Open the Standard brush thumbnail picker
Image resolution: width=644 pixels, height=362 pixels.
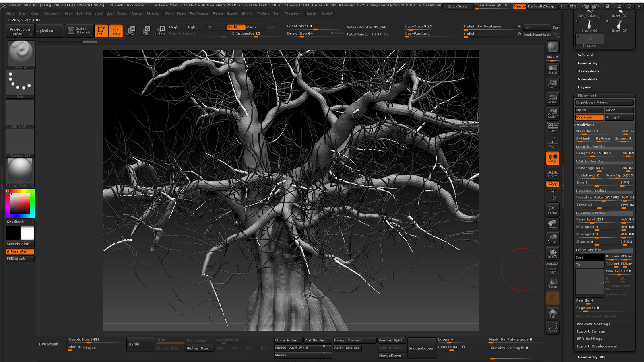(x=21, y=54)
